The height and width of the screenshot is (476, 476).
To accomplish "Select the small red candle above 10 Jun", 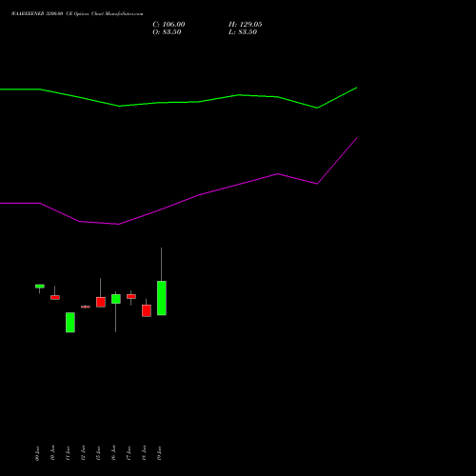I will pyautogui.click(x=55, y=297).
